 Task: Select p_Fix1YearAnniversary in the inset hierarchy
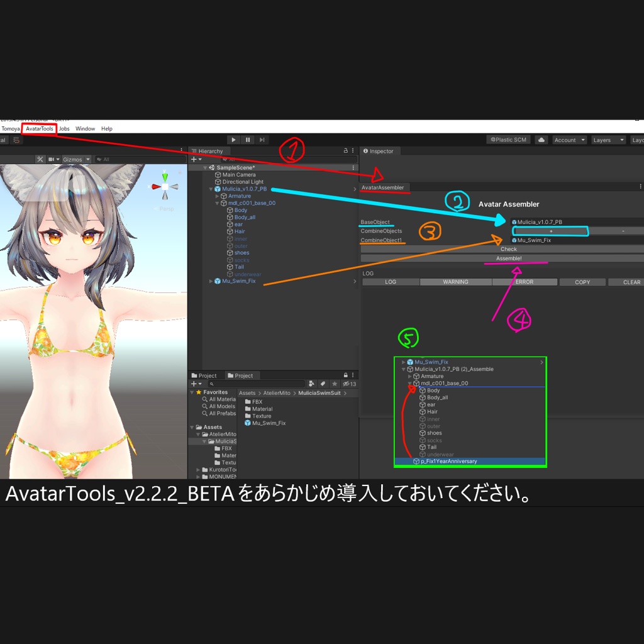pyautogui.click(x=470, y=461)
